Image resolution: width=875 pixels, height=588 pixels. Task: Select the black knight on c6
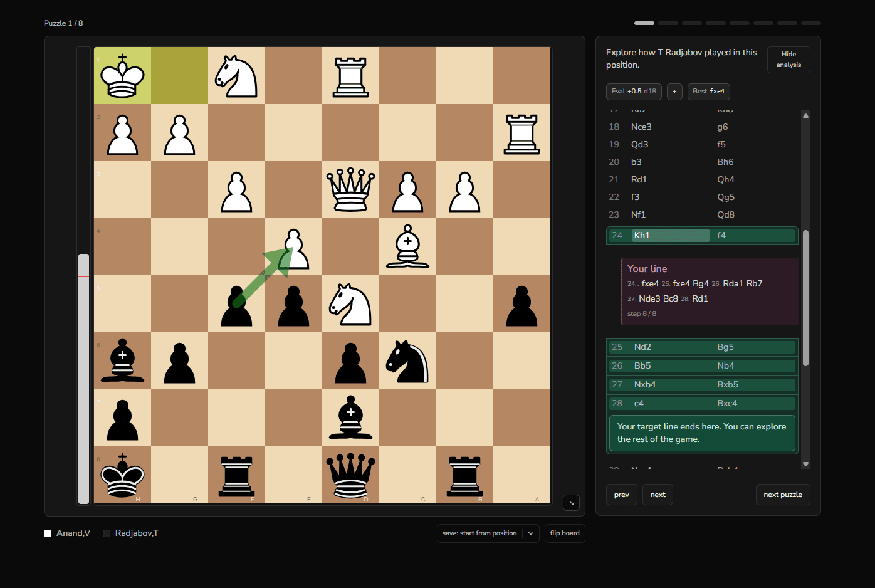pyautogui.click(x=407, y=361)
